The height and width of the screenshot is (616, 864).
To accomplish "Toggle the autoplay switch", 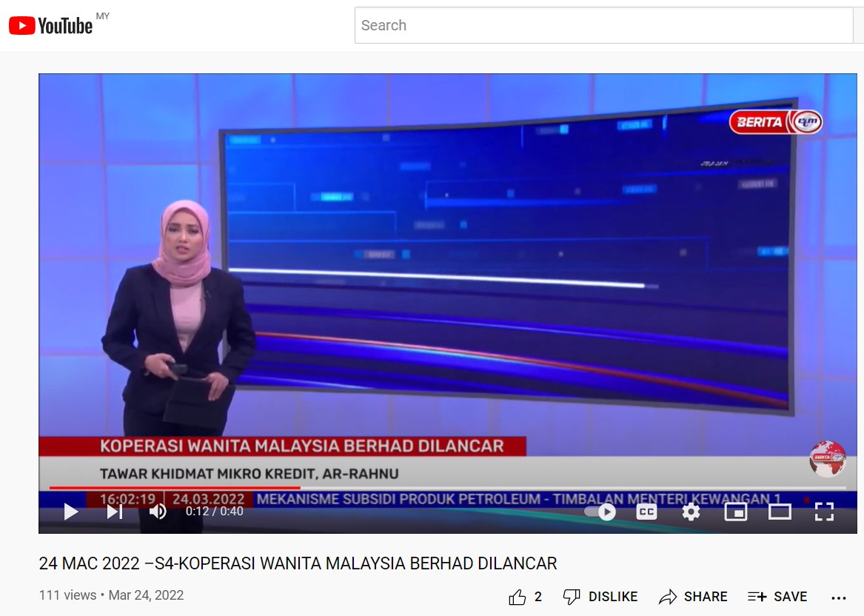I will [600, 512].
